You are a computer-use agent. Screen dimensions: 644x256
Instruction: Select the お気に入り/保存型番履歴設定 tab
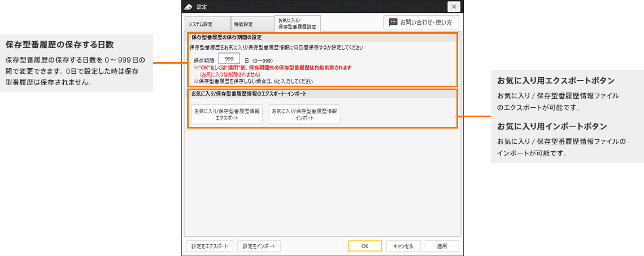click(298, 23)
